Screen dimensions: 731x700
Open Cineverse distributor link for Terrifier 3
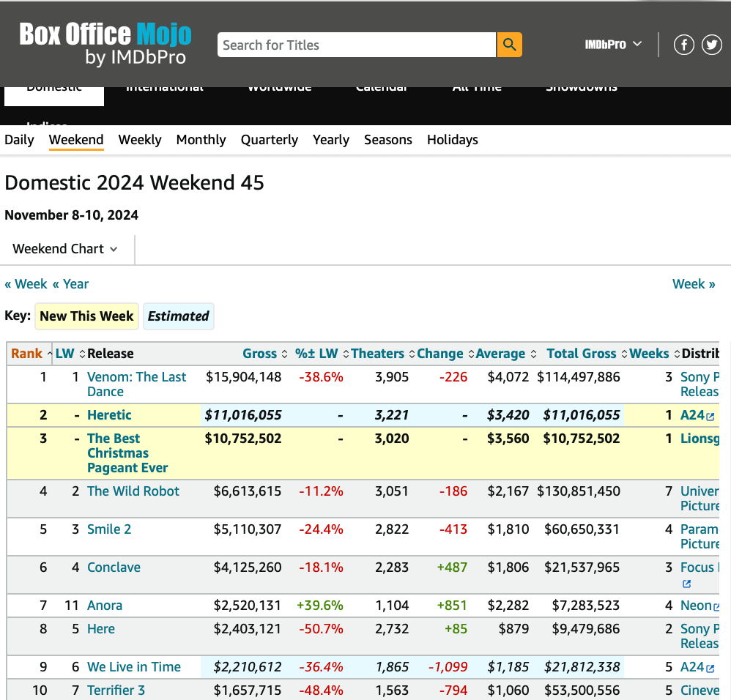pyautogui.click(x=700, y=690)
